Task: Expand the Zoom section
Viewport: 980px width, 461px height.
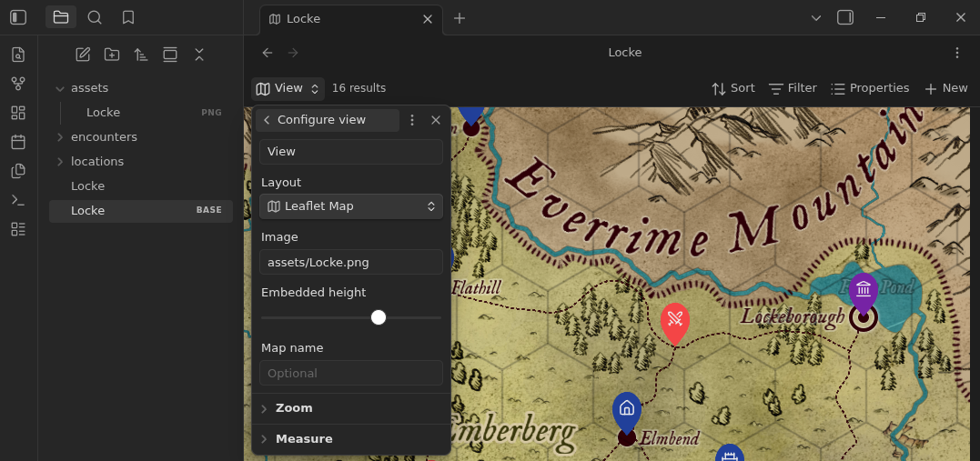Action: (x=351, y=408)
